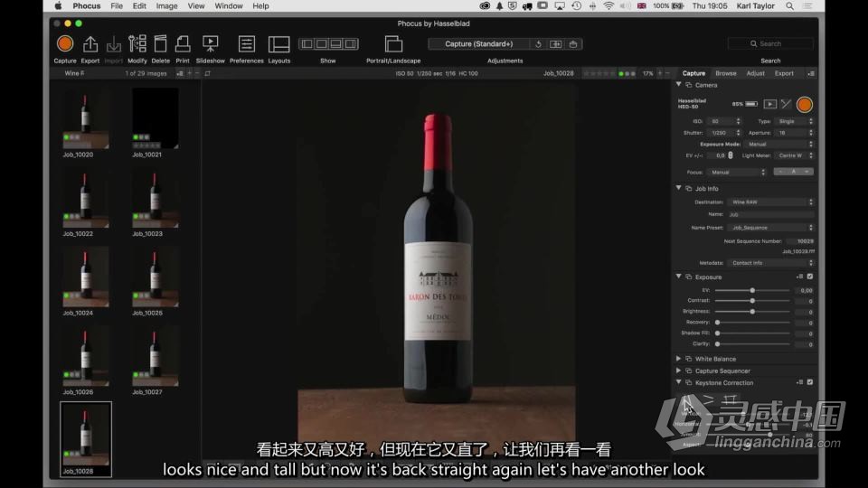Toggle the Exposure tool checkbox
The width and height of the screenshot is (868, 488).
coord(810,277)
